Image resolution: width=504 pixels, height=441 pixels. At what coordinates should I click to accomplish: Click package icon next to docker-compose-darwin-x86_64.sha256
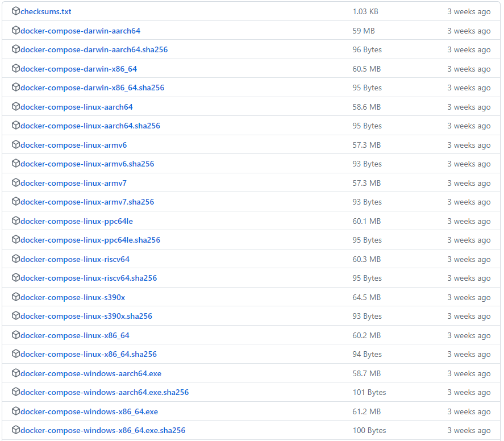15,88
